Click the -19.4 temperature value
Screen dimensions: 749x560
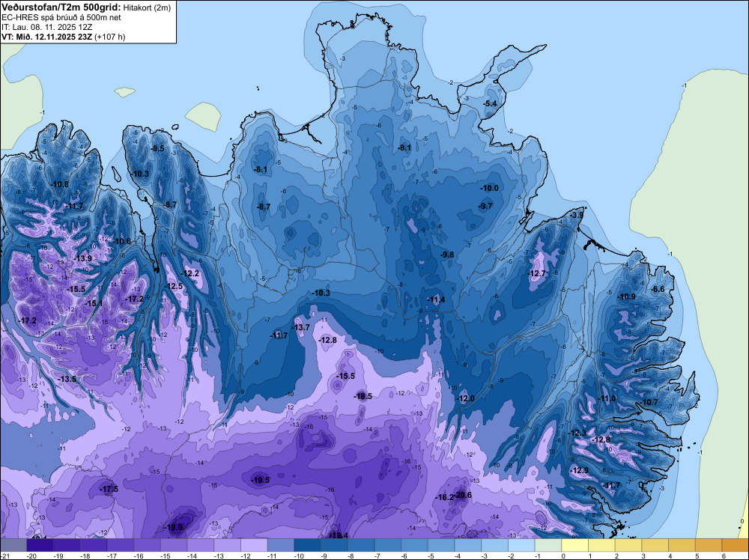[339, 535]
